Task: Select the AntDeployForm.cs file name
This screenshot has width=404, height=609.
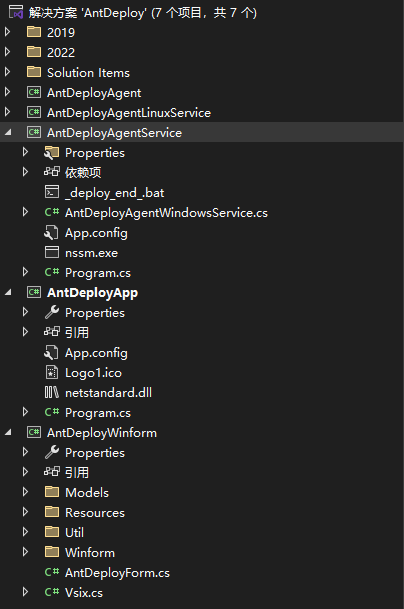Action: (117, 573)
